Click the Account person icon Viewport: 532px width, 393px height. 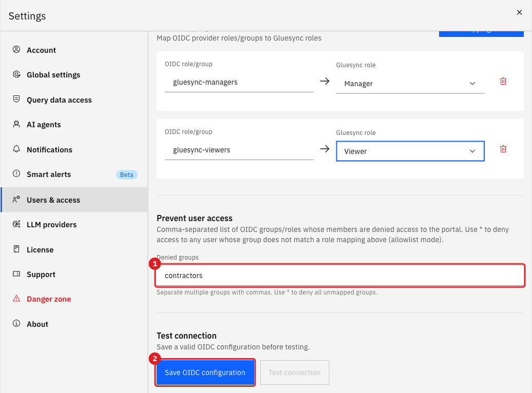[x=16, y=49]
